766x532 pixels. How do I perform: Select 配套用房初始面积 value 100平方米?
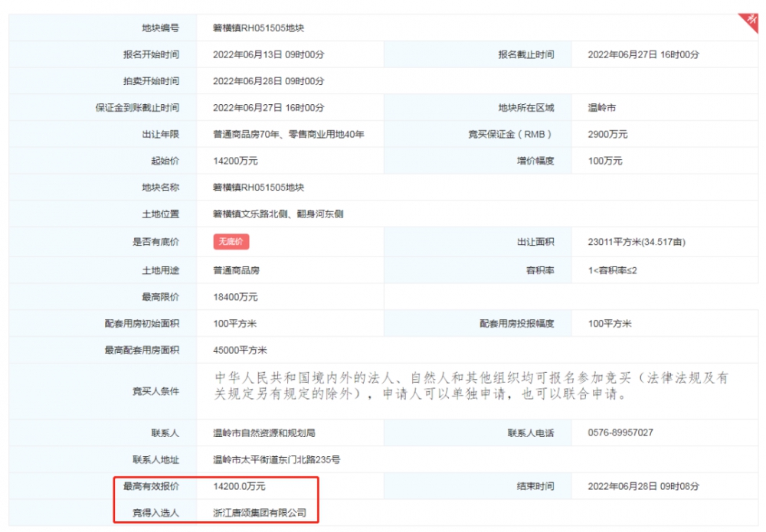(234, 324)
